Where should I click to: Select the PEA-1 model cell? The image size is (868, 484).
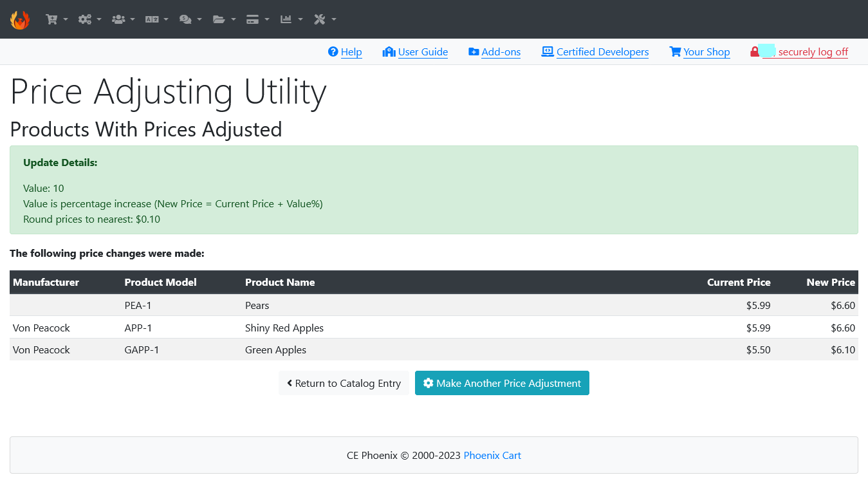(138, 305)
